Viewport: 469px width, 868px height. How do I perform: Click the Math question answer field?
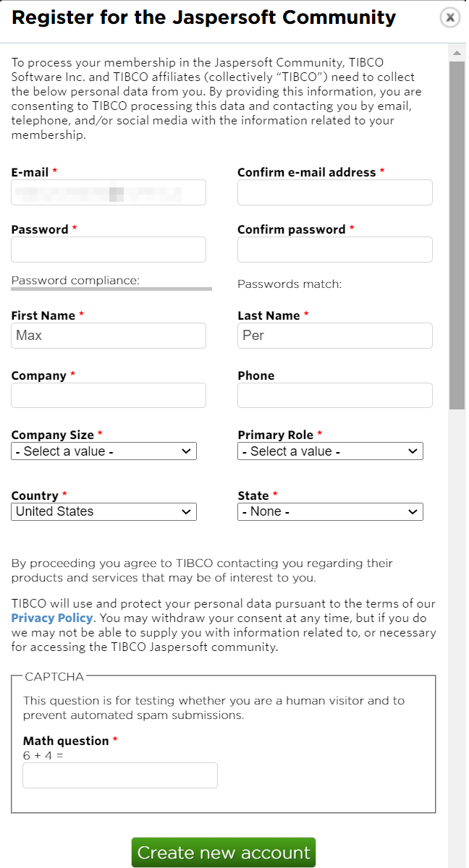coord(120,775)
